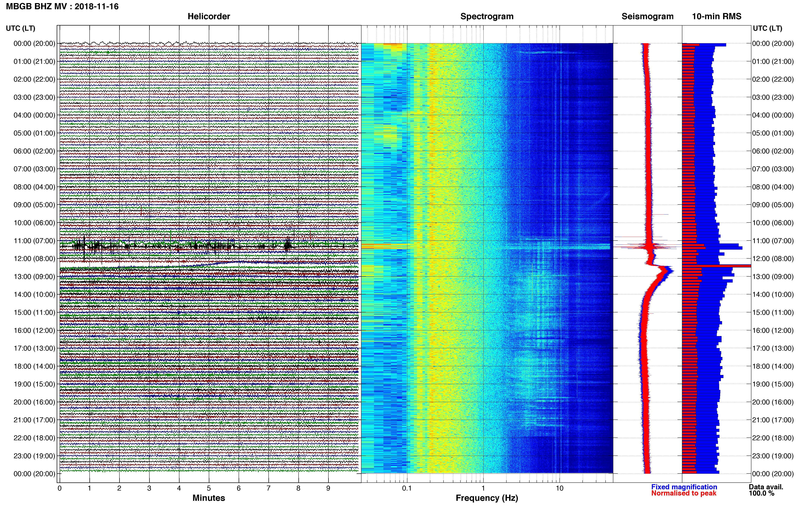Click left time label '11:00 (07:00)'
812x508 pixels.
click(34, 241)
